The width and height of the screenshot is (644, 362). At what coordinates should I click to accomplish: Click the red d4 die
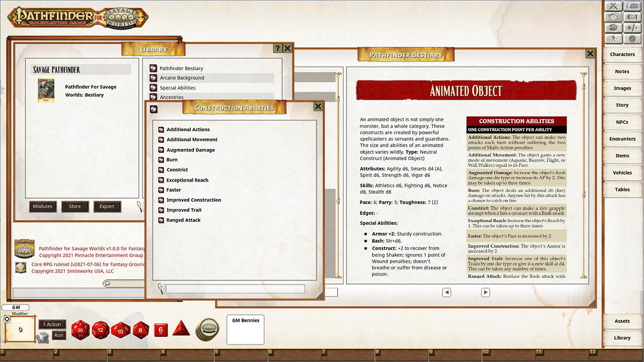pos(181,329)
